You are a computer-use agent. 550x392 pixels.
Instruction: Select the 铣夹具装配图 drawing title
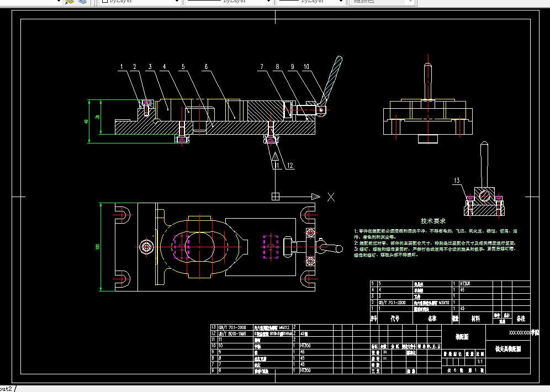[508, 349]
